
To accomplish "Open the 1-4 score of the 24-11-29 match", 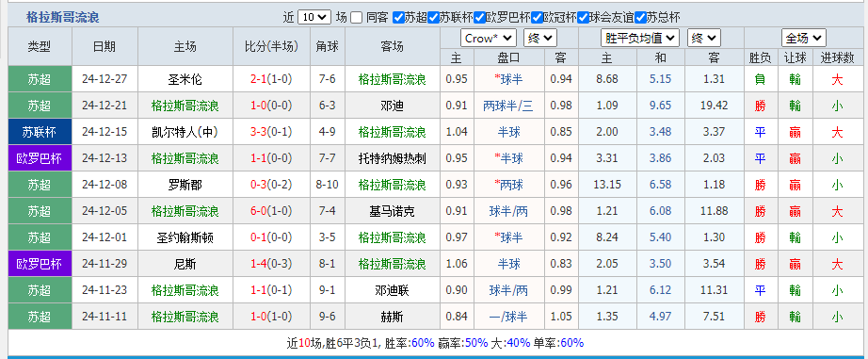I will (x=258, y=264).
